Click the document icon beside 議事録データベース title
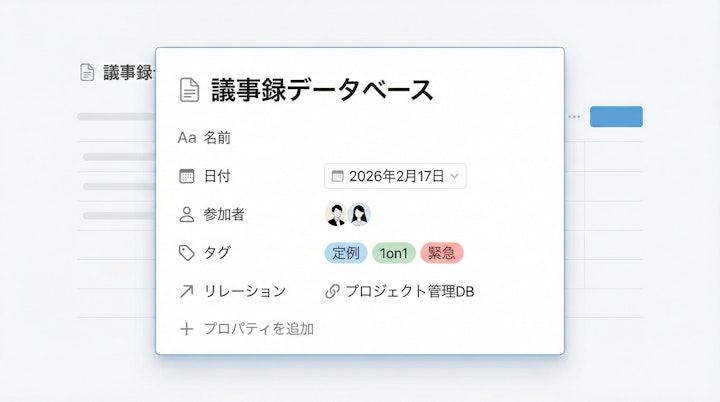 coord(189,90)
